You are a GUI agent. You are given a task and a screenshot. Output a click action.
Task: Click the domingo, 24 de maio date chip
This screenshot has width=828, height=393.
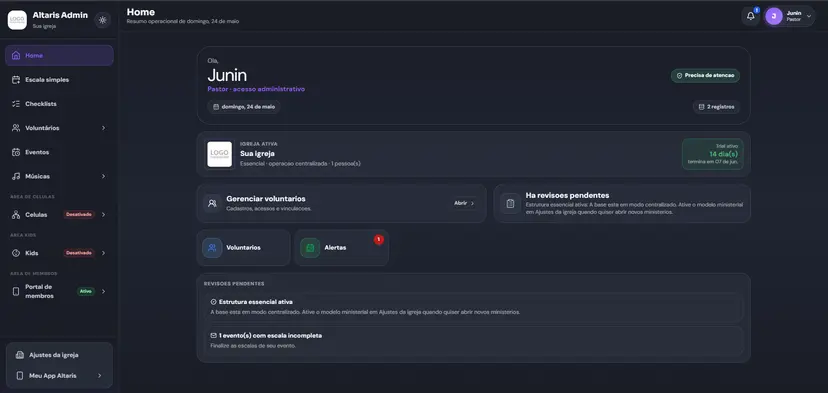coord(244,107)
